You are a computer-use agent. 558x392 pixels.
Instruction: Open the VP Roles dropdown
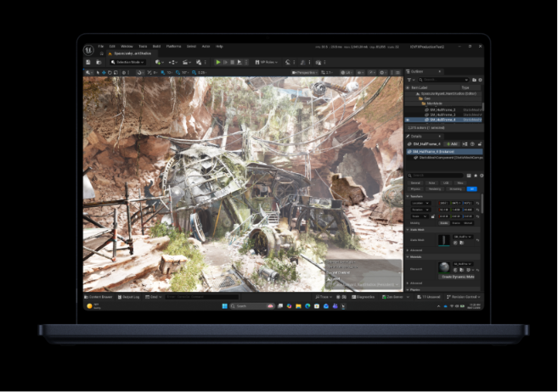point(266,62)
